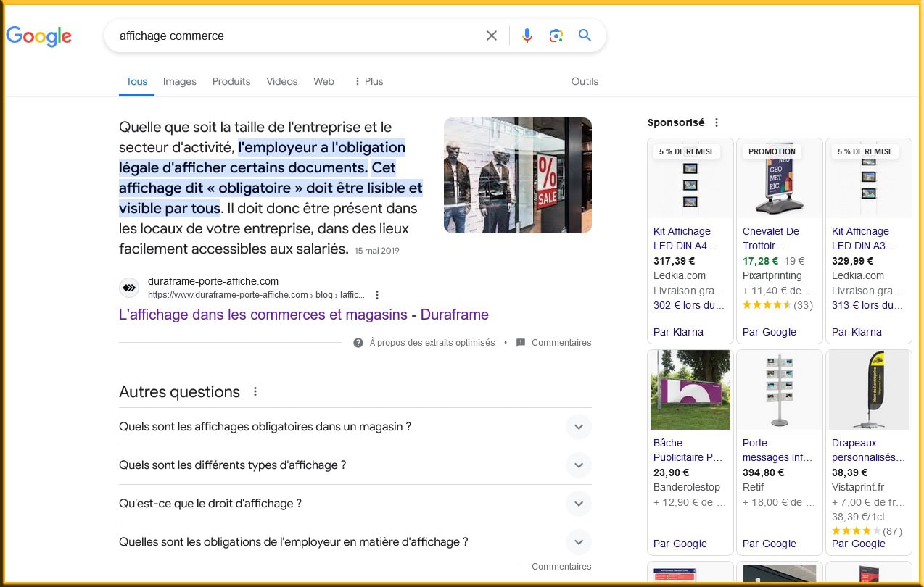Launch search via the magnifier icon

coord(585,35)
